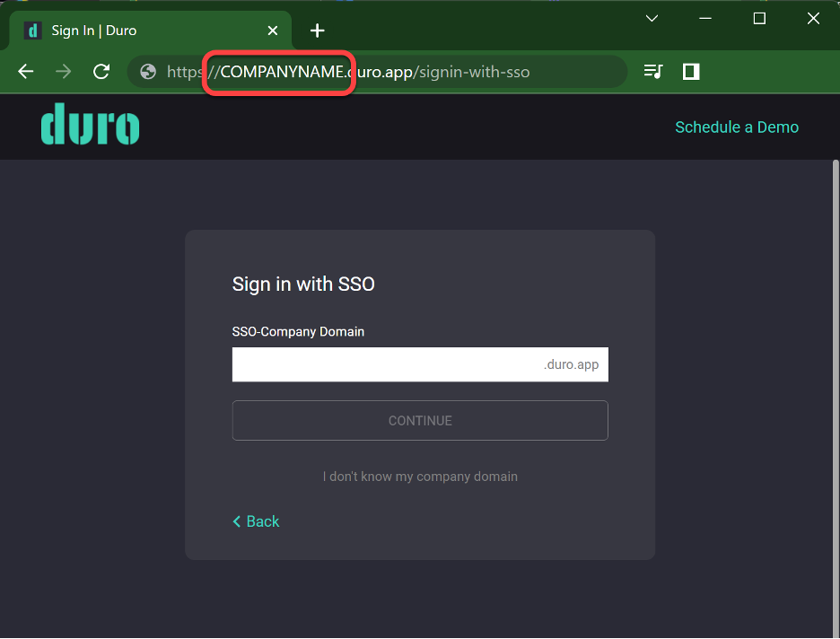Viewport: 840px width, 639px height.
Task: Toggle the browser side panel icon
Action: pos(691,71)
